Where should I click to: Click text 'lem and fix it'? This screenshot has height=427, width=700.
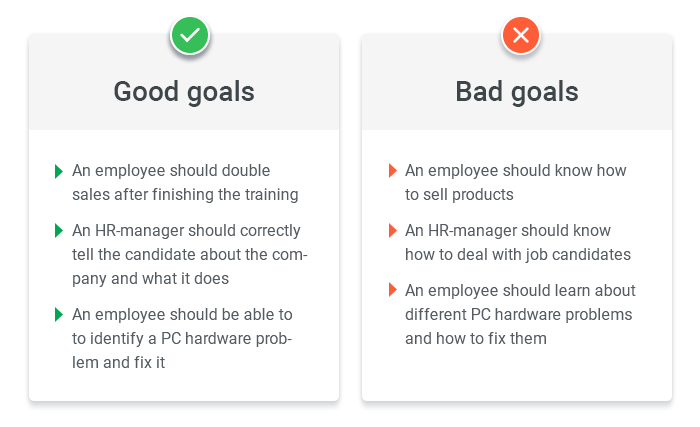coord(118,362)
